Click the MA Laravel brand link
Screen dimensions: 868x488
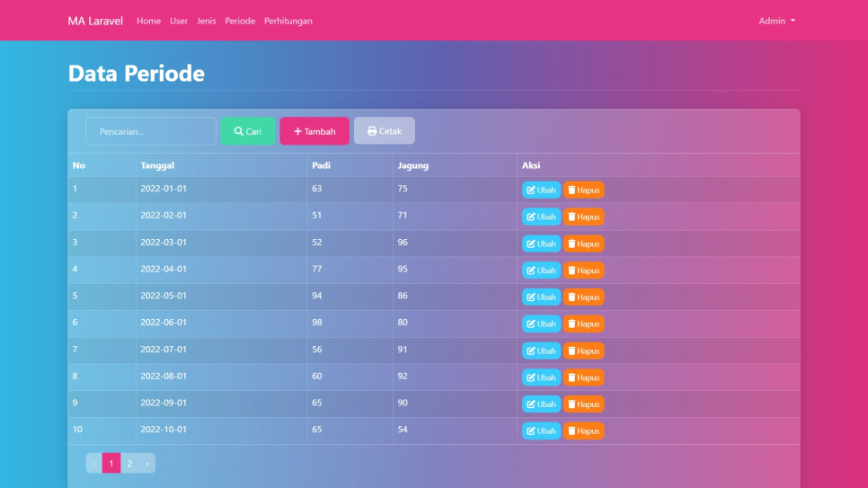(x=95, y=21)
